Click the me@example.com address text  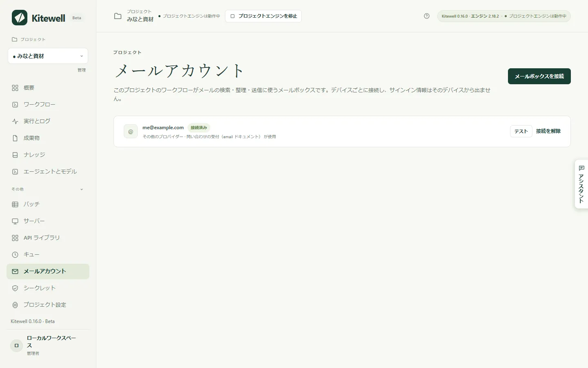[163, 128]
